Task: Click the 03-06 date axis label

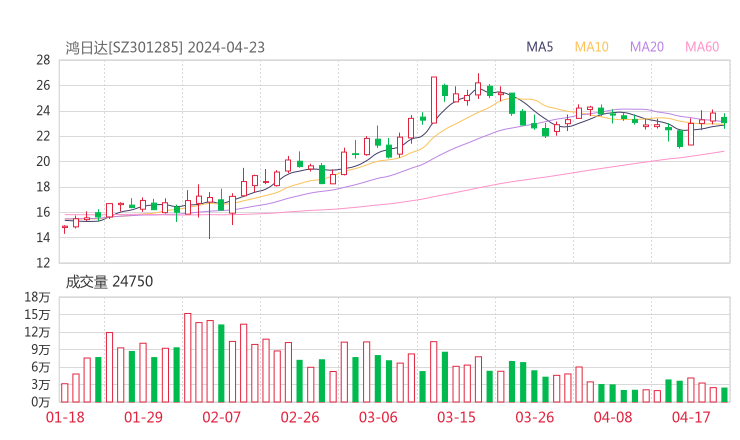Action: click(x=378, y=417)
